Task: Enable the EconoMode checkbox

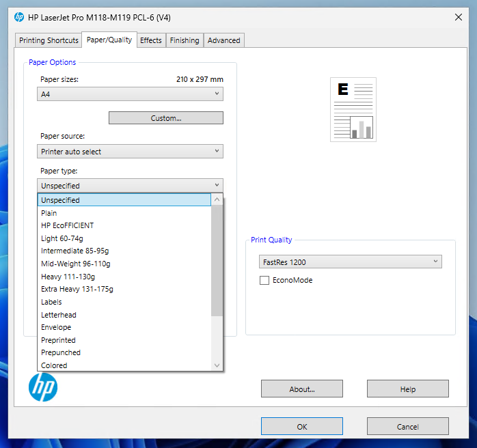Action: pos(264,280)
